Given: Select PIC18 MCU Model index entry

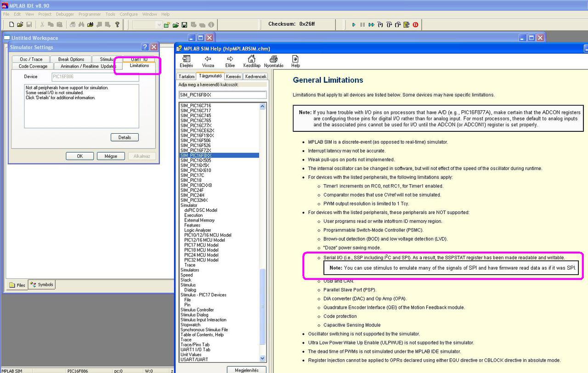Looking at the screenshot, I should click(x=202, y=250).
